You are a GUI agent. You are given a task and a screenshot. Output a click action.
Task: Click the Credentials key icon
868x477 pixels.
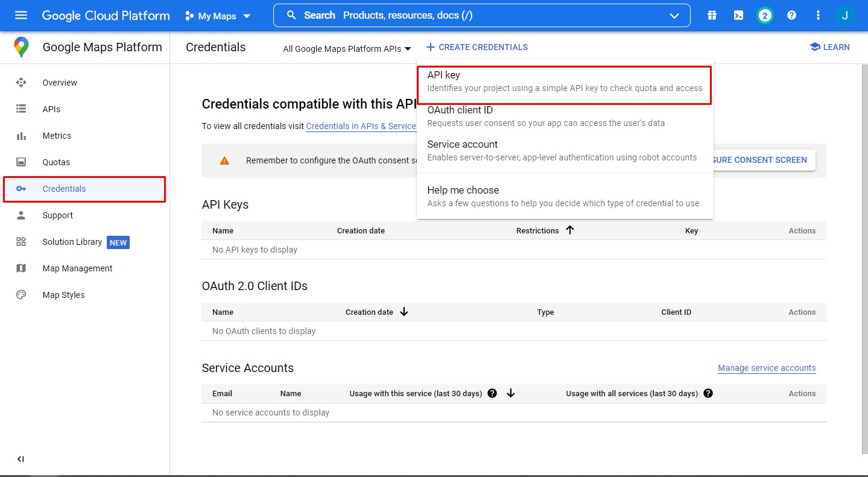[x=21, y=189]
